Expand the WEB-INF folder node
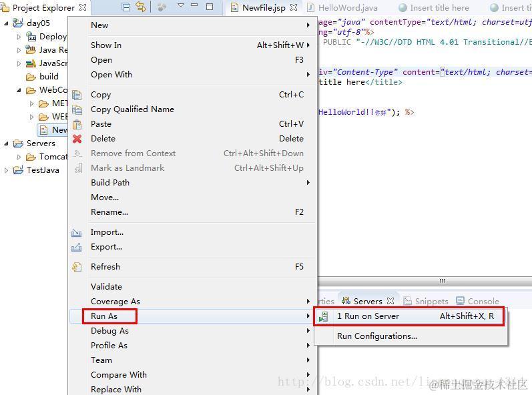 tap(32, 117)
